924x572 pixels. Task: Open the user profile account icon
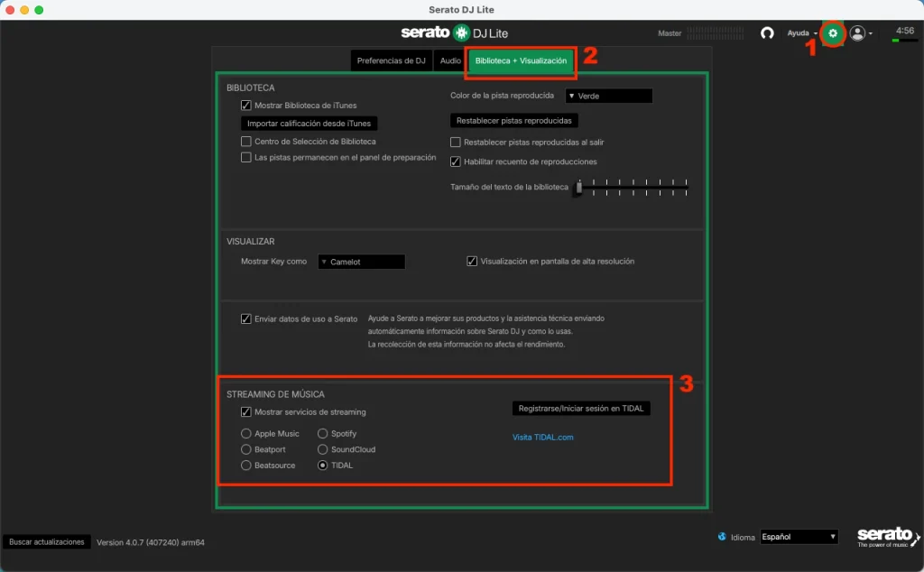click(x=857, y=33)
